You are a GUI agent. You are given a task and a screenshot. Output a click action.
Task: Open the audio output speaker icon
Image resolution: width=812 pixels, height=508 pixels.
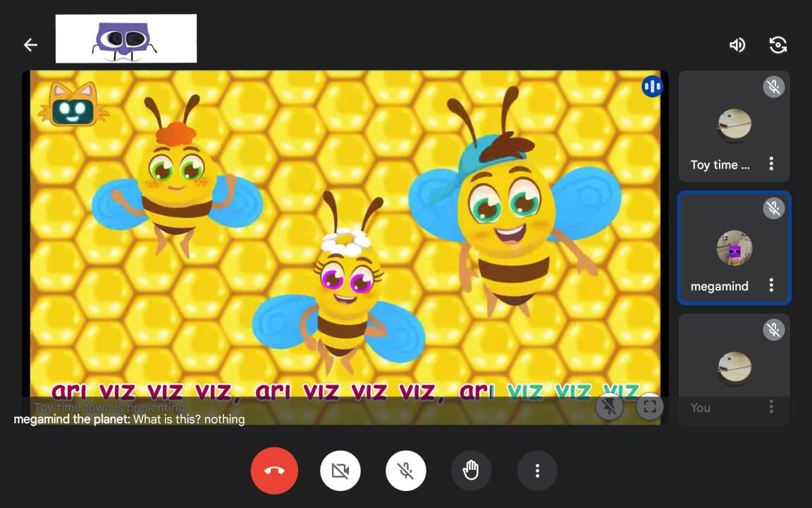[737, 45]
